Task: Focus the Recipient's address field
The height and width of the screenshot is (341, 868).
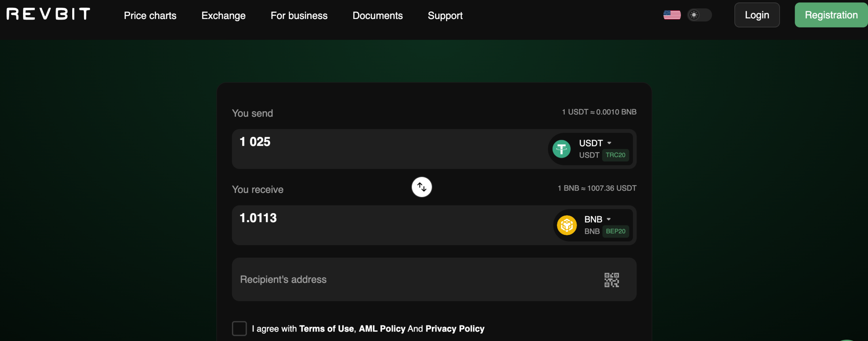Action: pos(407,280)
